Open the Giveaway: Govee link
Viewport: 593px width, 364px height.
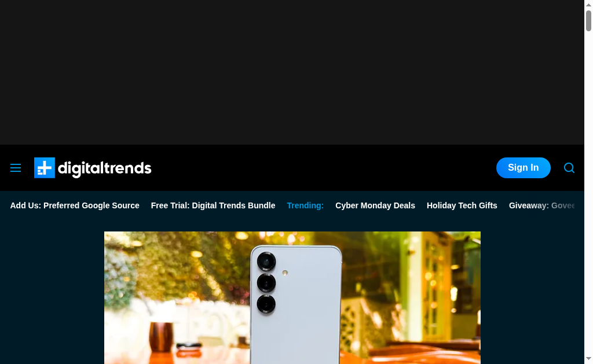pos(541,205)
